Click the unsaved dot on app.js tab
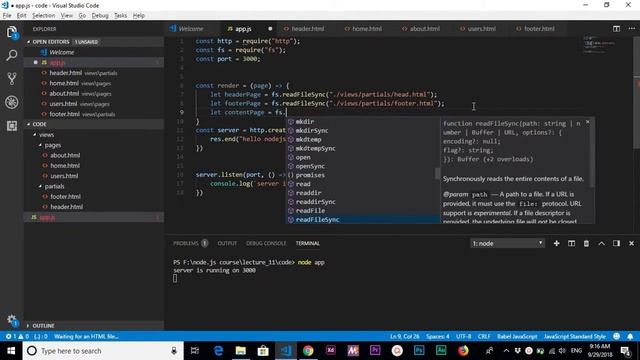Image resolution: width=640 pixels, height=360 pixels. pyautogui.click(x=270, y=29)
